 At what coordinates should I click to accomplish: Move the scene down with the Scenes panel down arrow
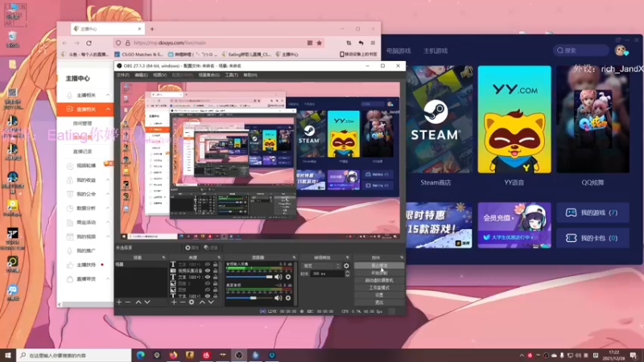147,302
